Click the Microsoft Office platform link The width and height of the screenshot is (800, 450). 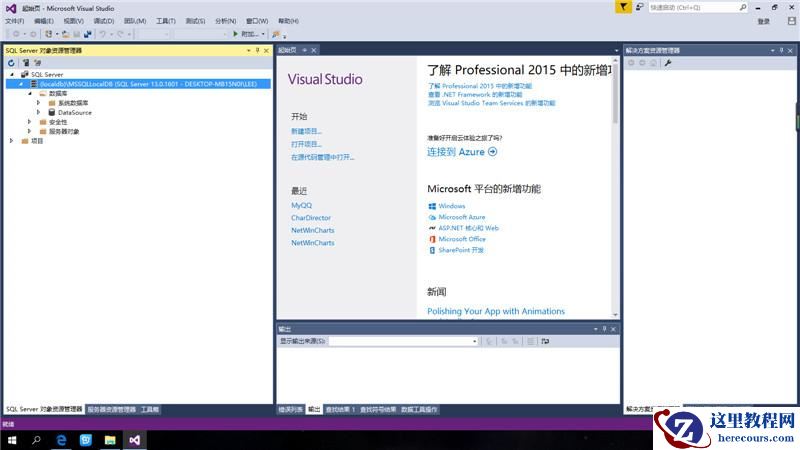point(462,239)
